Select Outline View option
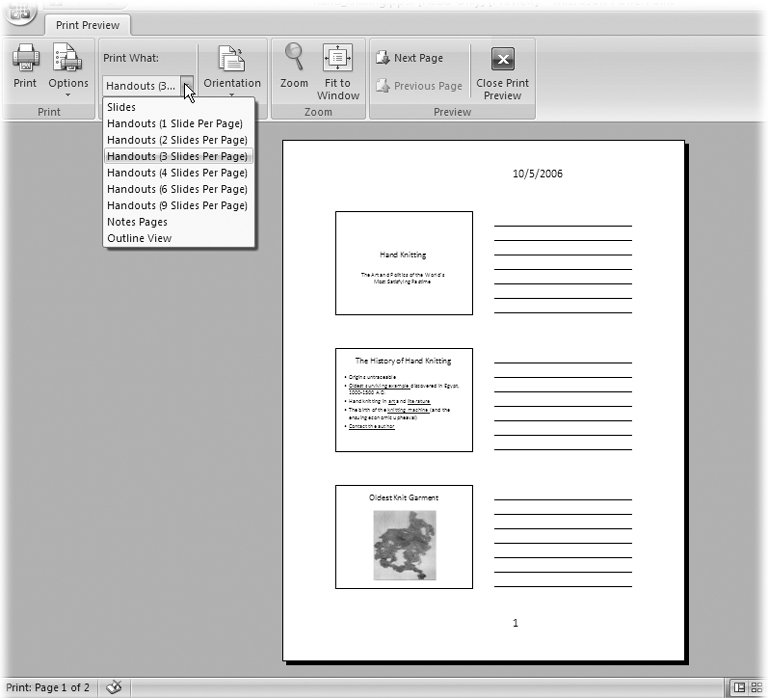This screenshot has width=768, height=698. click(139, 238)
